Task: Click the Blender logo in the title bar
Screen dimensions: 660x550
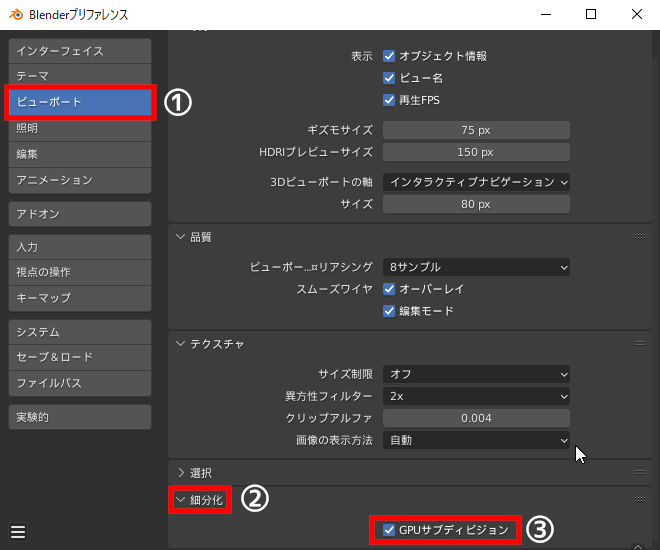Action: click(16, 15)
